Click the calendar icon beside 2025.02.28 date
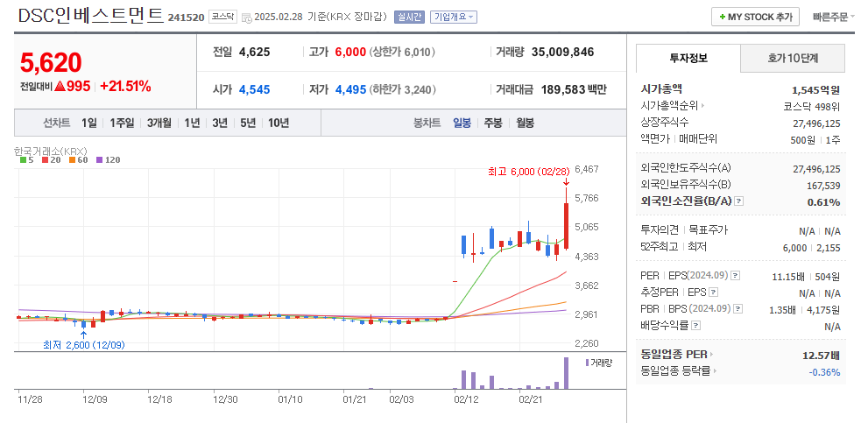The width and height of the screenshot is (868, 423). (246, 18)
